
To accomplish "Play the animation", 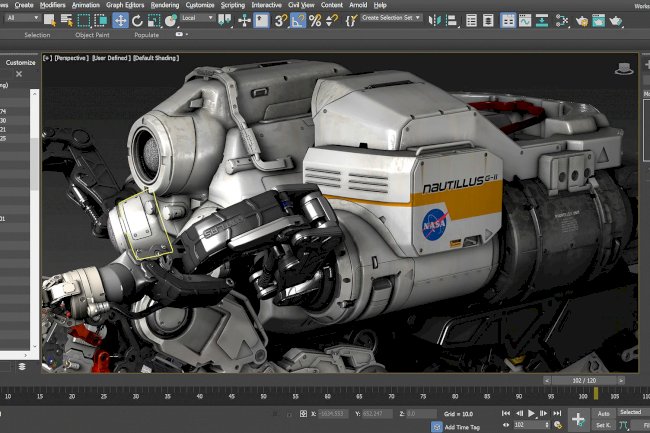I will [531, 413].
